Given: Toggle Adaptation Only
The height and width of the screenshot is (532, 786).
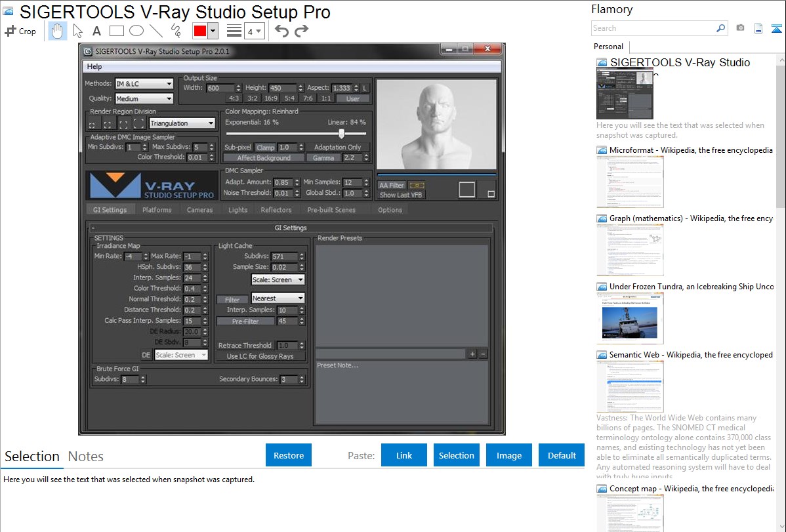Looking at the screenshot, I should (x=337, y=148).
